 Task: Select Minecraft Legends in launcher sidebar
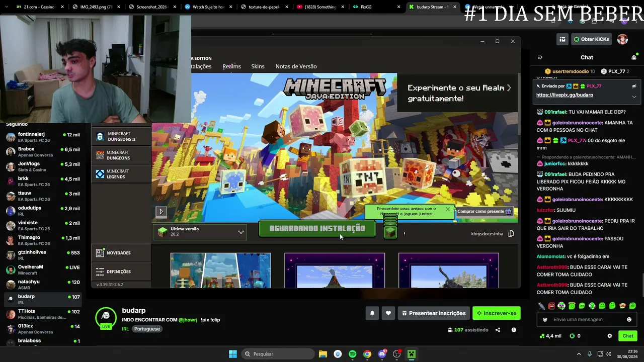click(x=121, y=174)
